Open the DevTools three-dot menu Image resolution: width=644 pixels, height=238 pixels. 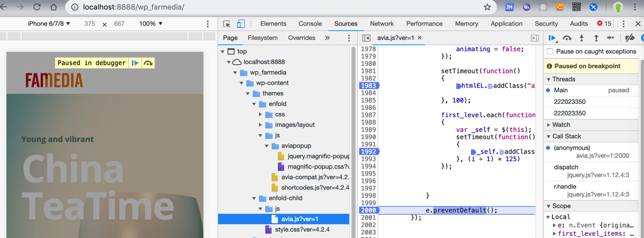pyautogui.click(x=624, y=24)
